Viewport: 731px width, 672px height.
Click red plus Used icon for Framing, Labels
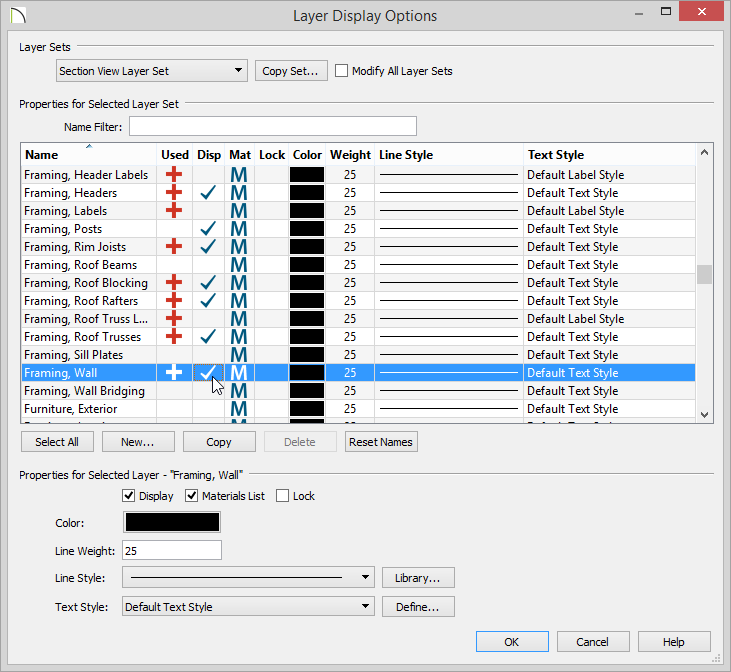(x=174, y=210)
